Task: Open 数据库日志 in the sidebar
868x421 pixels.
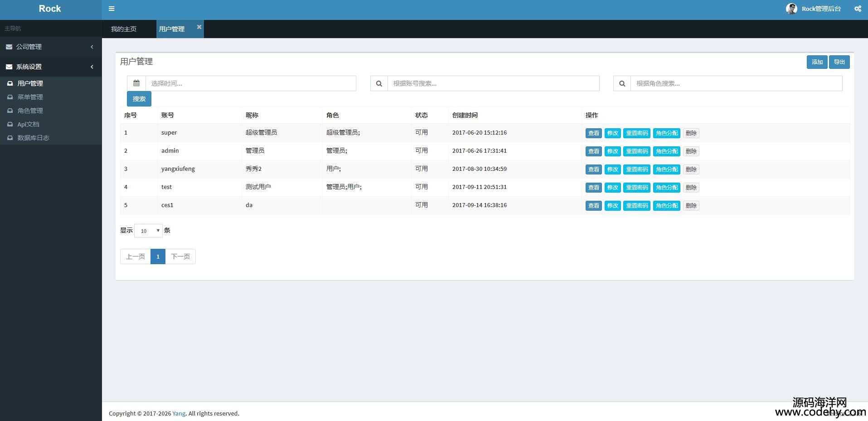Action: [x=33, y=138]
